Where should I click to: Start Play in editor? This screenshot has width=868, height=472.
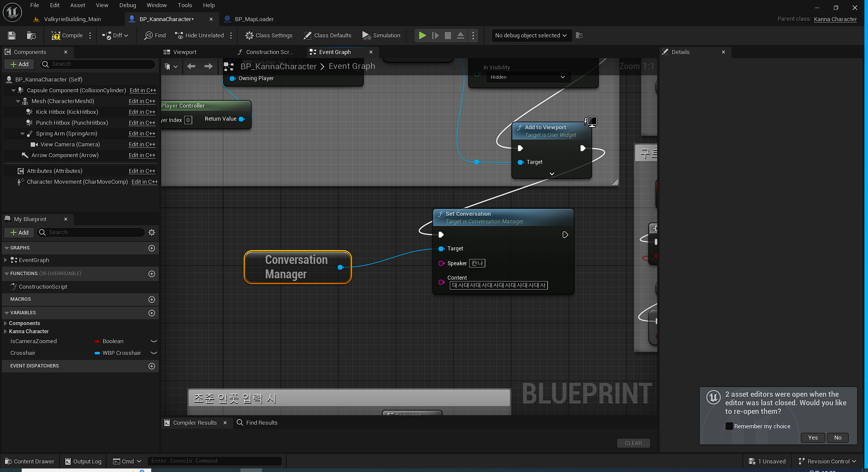(x=422, y=36)
